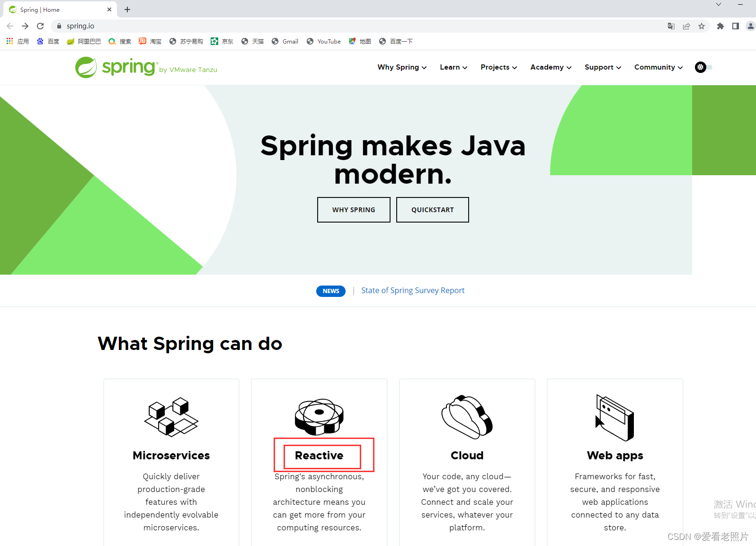Screen dimensions: 756x546
Task: Close the Spring | Home tab
Action: (109, 9)
